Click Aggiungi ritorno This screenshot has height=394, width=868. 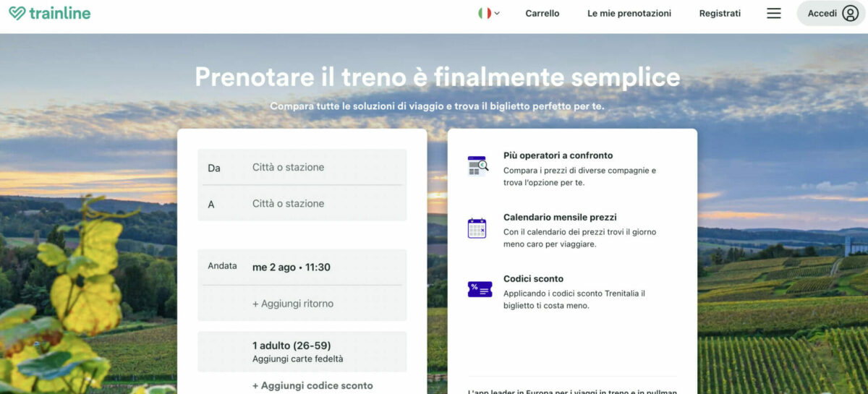[293, 304]
